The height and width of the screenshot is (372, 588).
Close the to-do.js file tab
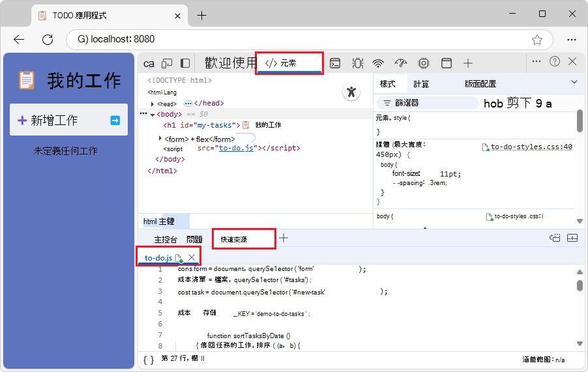coord(192,257)
